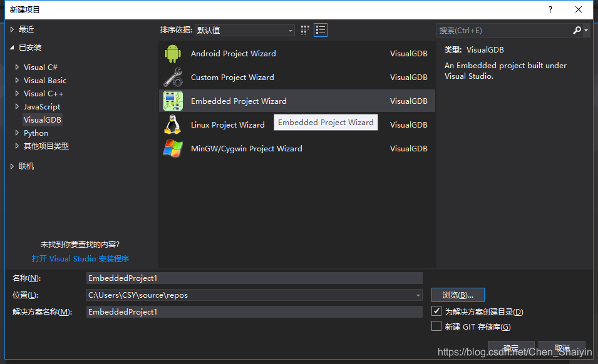598x364 pixels.
Task: Open Visual Studio installer link
Action: 80,258
